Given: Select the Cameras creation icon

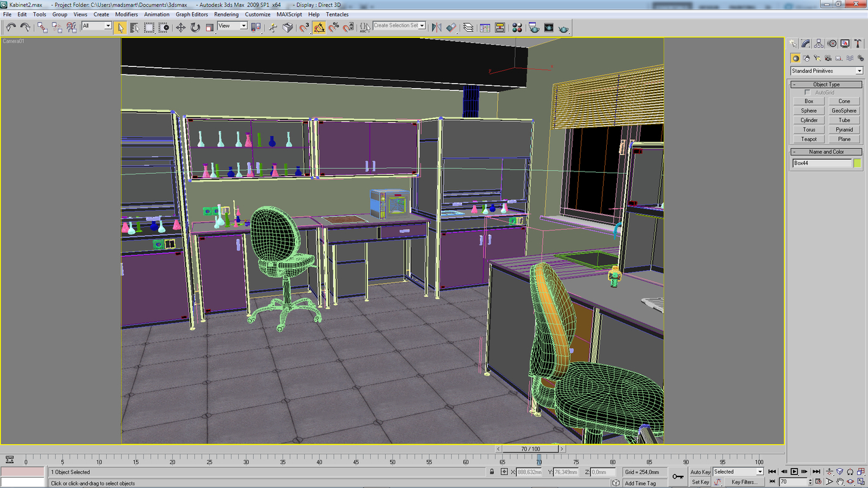Looking at the screenshot, I should tap(828, 58).
